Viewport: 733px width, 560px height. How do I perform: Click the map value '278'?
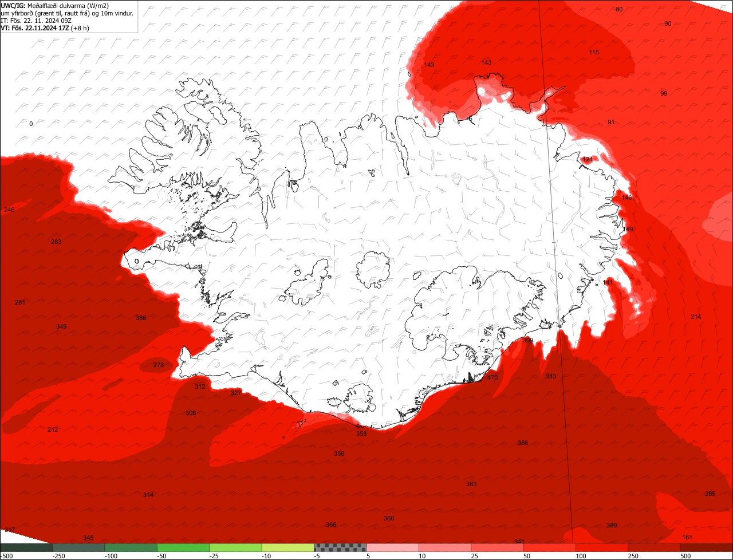[159, 365]
